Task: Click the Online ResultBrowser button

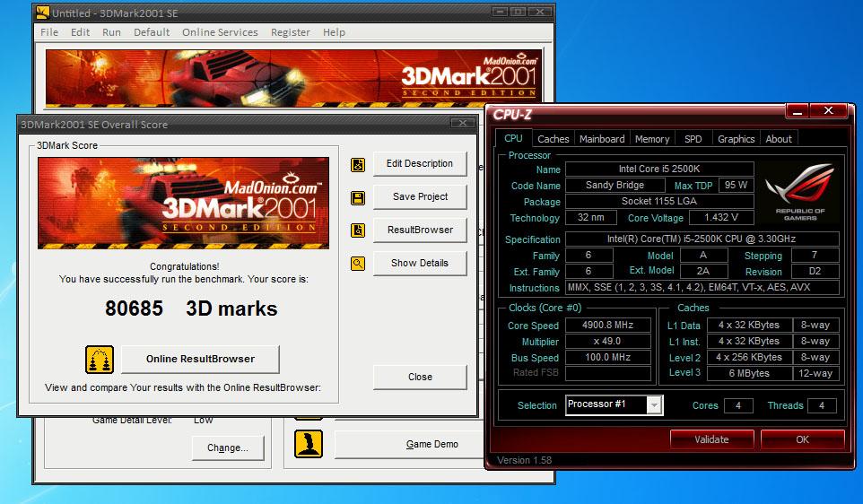Action: [200, 359]
